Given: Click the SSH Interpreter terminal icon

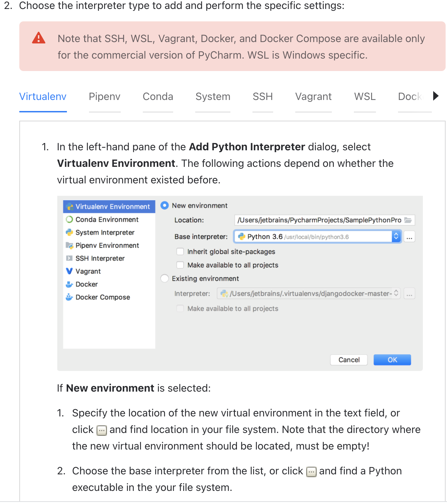Looking at the screenshot, I should 69,258.
